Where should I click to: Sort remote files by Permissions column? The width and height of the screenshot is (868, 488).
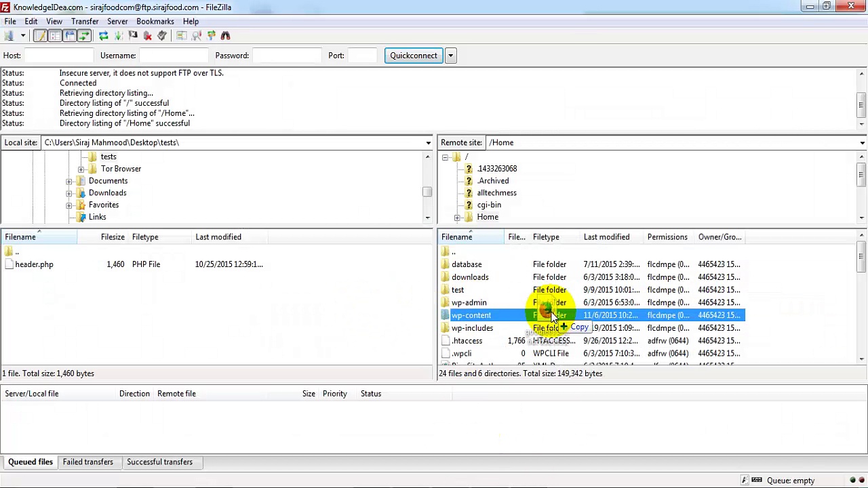pos(669,237)
